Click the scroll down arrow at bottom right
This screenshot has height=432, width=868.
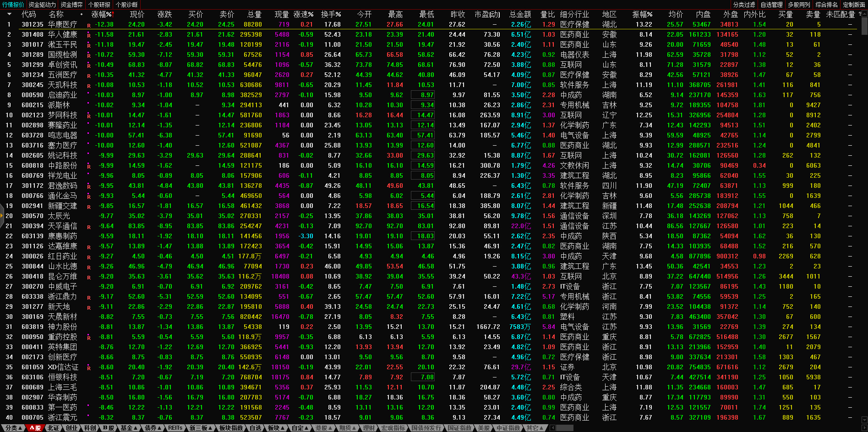(x=864, y=419)
